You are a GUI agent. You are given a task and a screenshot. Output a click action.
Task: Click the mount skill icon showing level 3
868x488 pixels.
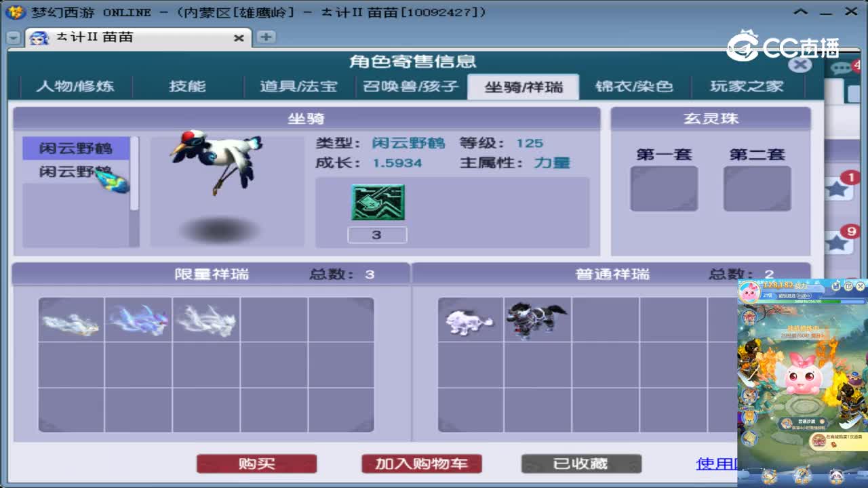(377, 203)
